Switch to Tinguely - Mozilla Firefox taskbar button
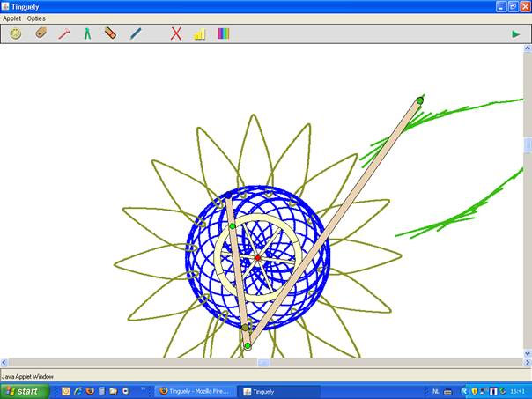Image resolution: width=532 pixels, height=399 pixels. pos(196,390)
